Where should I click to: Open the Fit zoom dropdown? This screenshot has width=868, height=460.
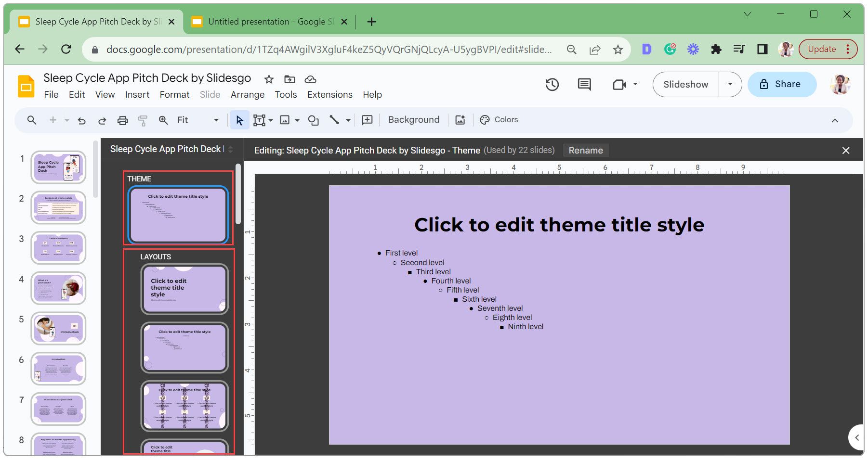pyautogui.click(x=216, y=120)
